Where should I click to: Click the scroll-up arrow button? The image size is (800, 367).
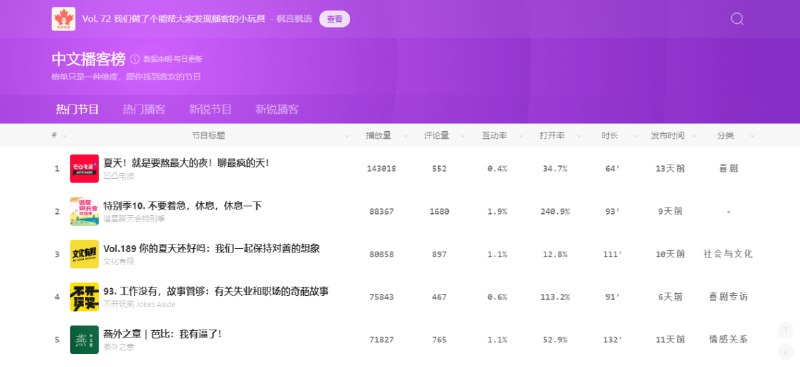pyautogui.click(x=785, y=330)
